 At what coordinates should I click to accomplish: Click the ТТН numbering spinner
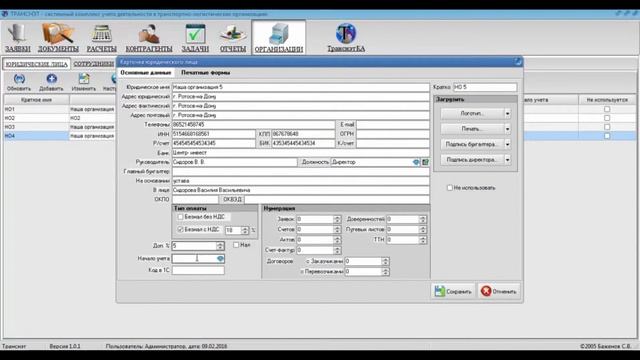tap(422, 240)
